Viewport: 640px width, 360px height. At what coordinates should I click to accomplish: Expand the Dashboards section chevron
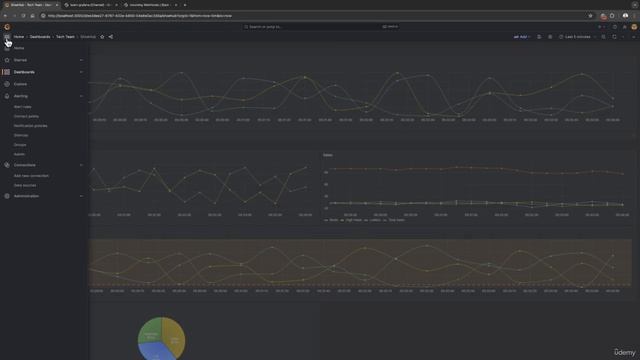point(81,72)
